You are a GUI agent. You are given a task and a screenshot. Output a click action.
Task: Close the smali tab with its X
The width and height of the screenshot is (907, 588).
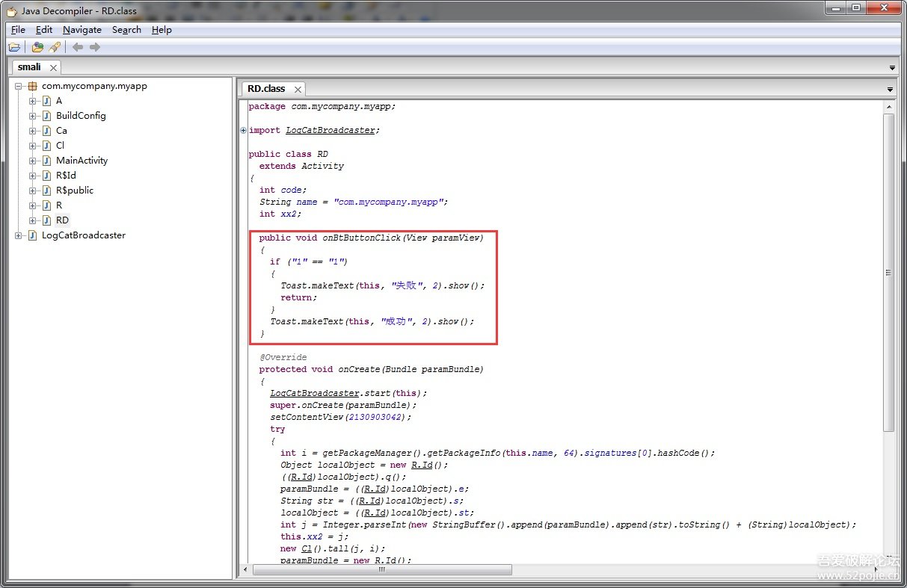coord(53,67)
